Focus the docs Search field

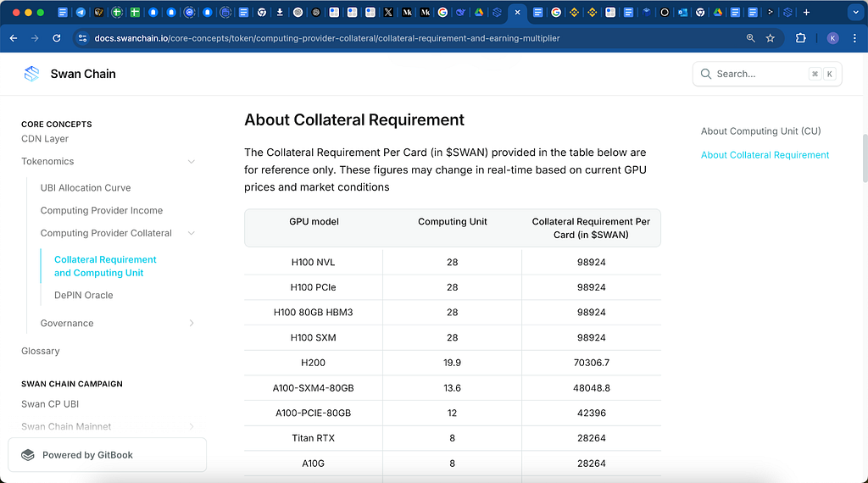pos(767,74)
